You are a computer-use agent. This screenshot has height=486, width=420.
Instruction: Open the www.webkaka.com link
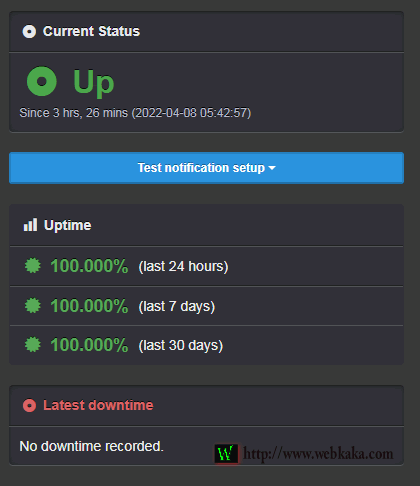click(x=318, y=454)
